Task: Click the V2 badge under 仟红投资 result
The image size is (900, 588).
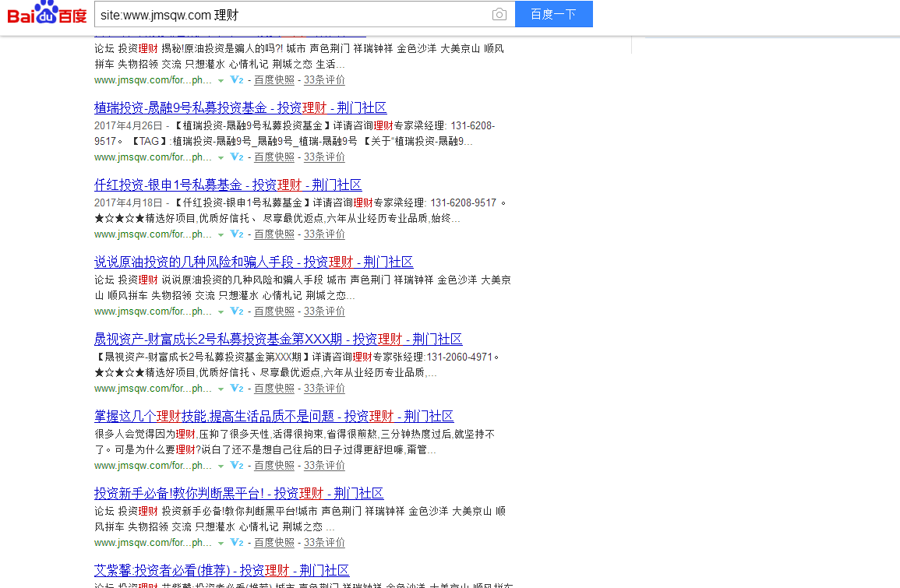Action: coord(236,234)
